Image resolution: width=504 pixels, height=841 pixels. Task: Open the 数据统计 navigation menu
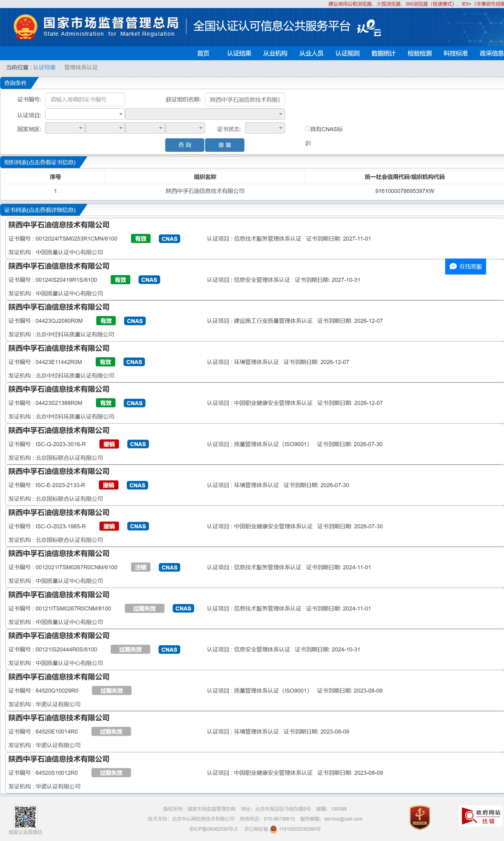pos(383,53)
